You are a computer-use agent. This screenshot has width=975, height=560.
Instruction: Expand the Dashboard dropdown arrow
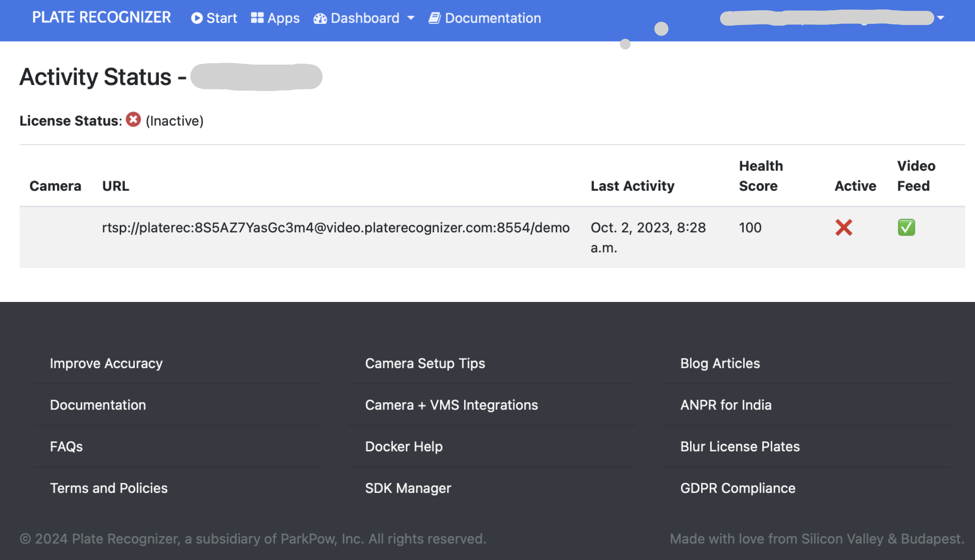[411, 18]
